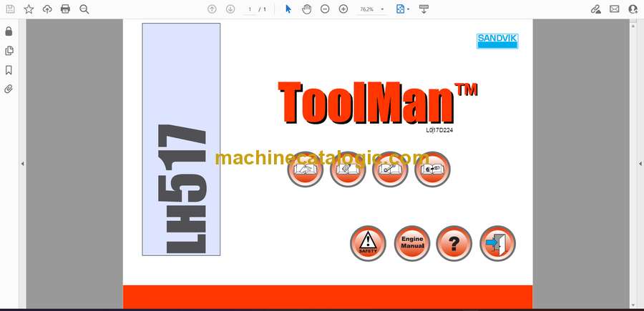Click the Save file icon
The image size is (644, 311).
(10, 9)
